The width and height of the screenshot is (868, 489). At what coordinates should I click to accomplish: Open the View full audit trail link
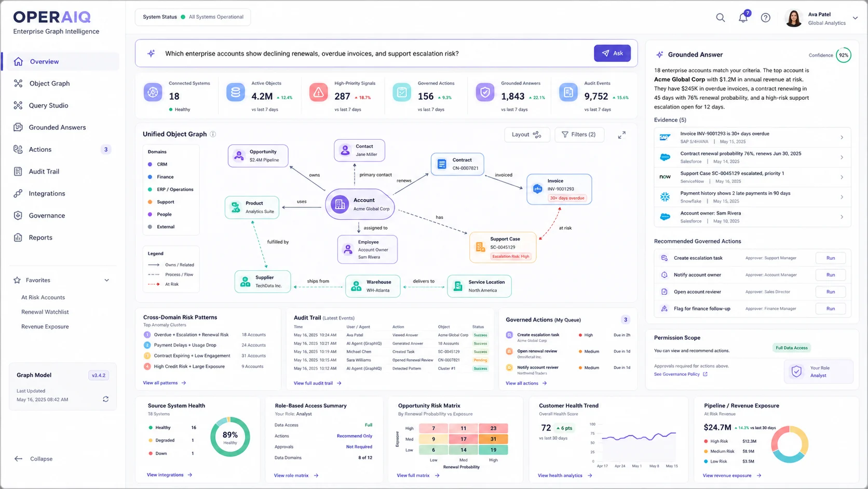coord(318,383)
